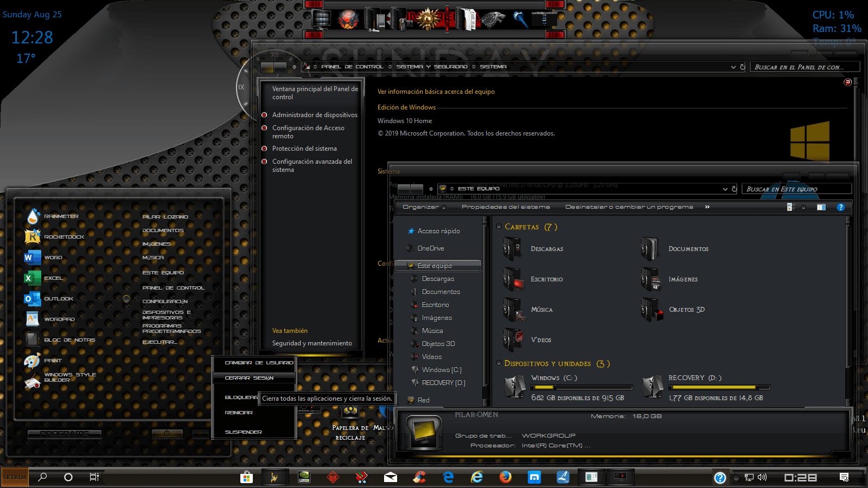Expand the Organizar menu

[424, 207]
